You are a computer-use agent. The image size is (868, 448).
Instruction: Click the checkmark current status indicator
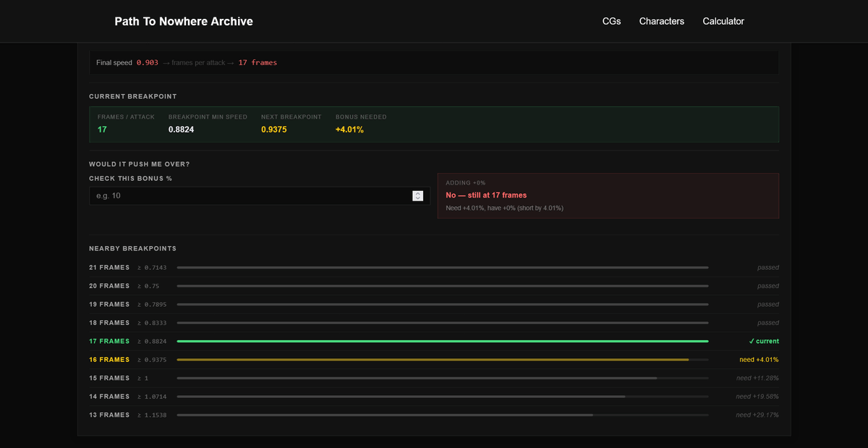(764, 341)
